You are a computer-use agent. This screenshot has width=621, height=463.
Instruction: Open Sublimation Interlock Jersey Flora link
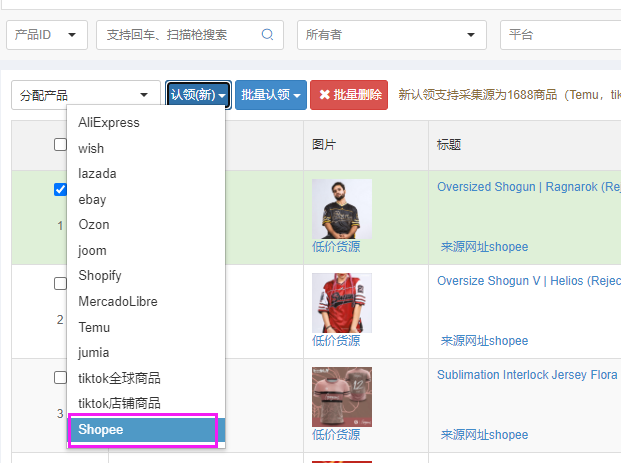(527, 375)
